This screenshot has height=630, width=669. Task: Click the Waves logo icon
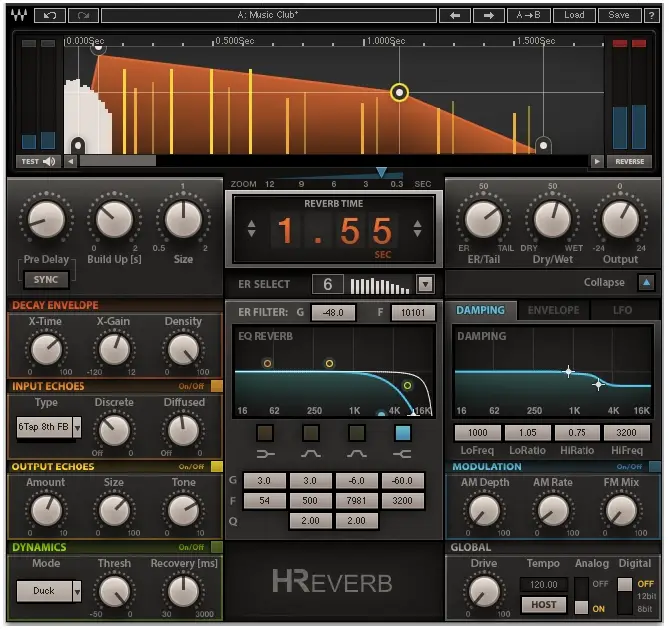click(x=19, y=15)
